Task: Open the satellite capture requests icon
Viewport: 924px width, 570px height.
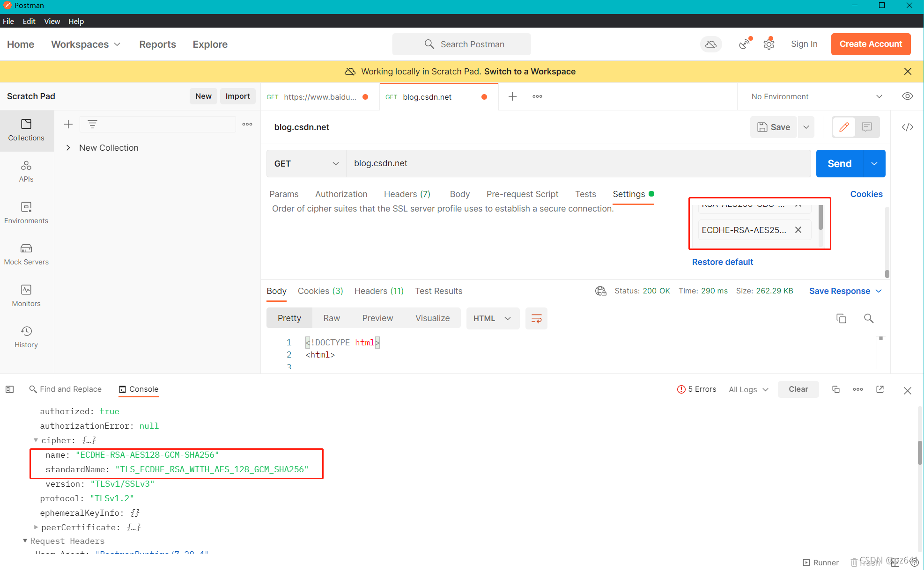Action: point(744,44)
